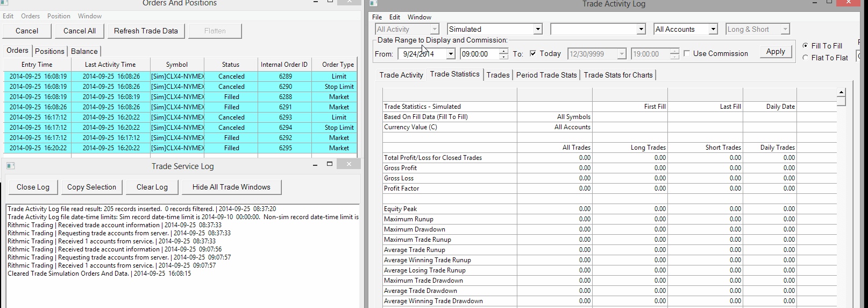Open Window menu in Trade Activity Log
This screenshot has width=868, height=308.
419,17
